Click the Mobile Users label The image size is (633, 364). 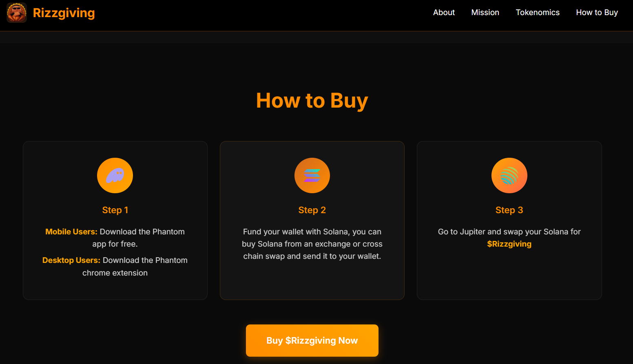(x=71, y=232)
